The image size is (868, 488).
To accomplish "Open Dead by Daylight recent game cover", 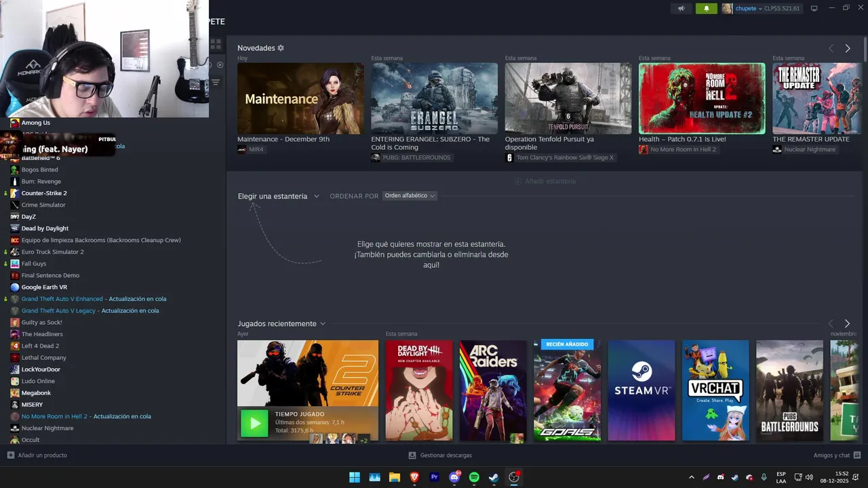I will click(x=419, y=390).
